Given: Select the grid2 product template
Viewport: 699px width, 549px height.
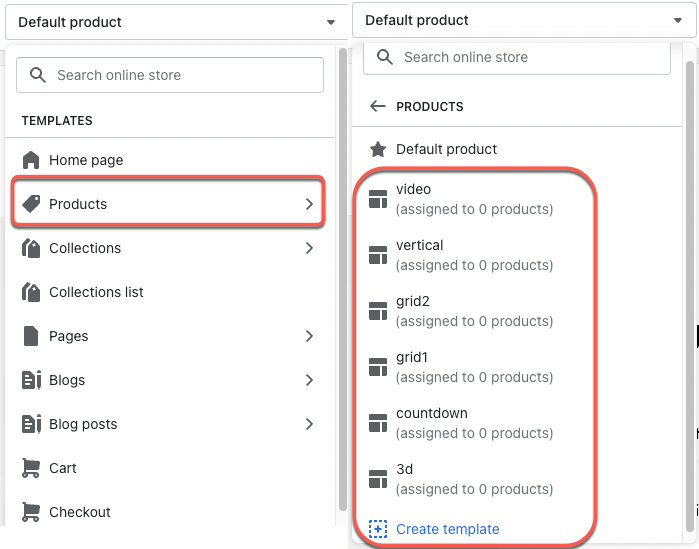Looking at the screenshot, I should click(x=475, y=311).
